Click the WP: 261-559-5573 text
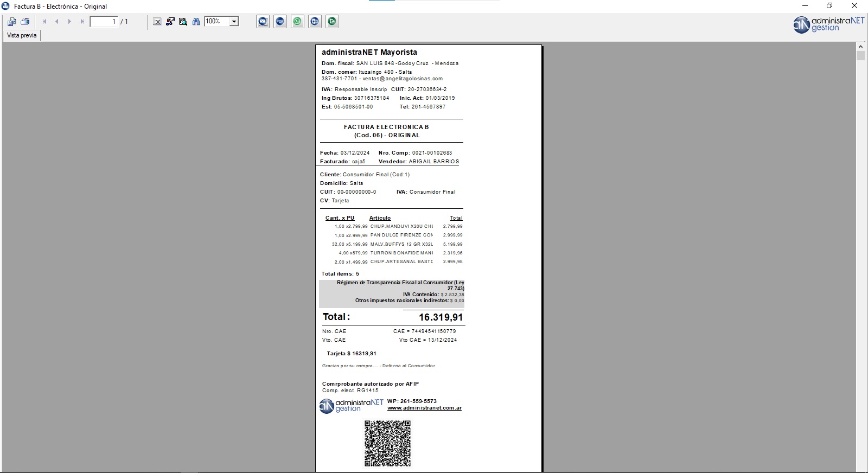The width and height of the screenshot is (868, 473). tap(412, 401)
